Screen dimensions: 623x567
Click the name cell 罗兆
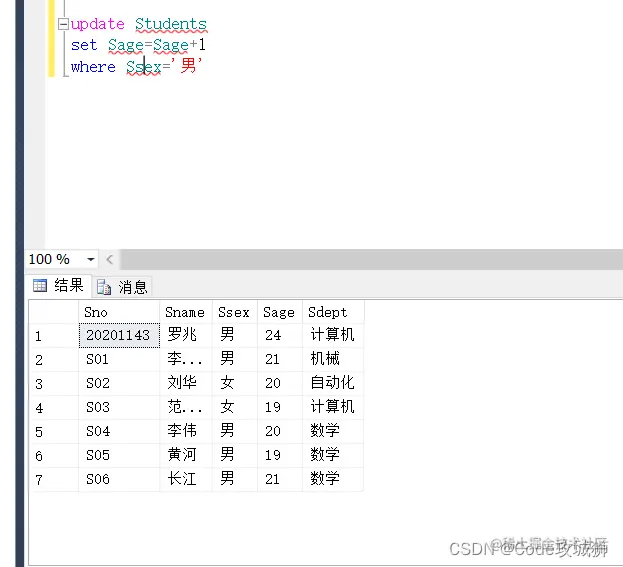[x=186, y=335]
